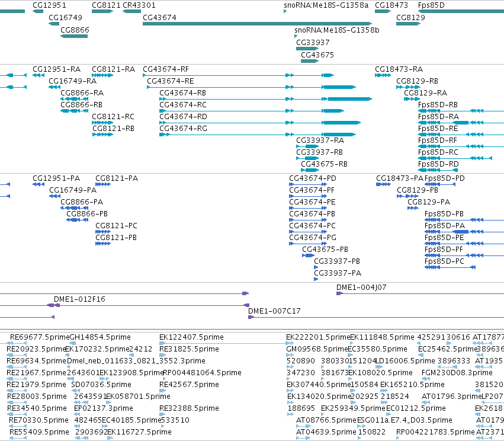504x441 pixels.
Task: Select protein CG8866-PB
Action: click(x=77, y=220)
